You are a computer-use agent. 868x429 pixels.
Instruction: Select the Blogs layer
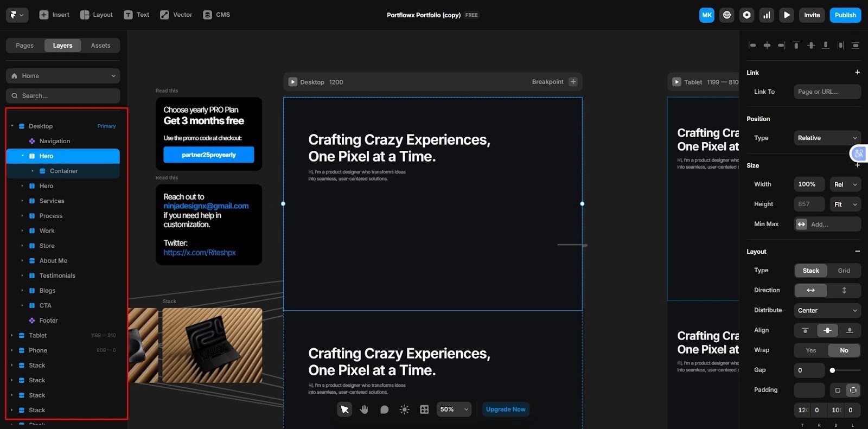(47, 291)
